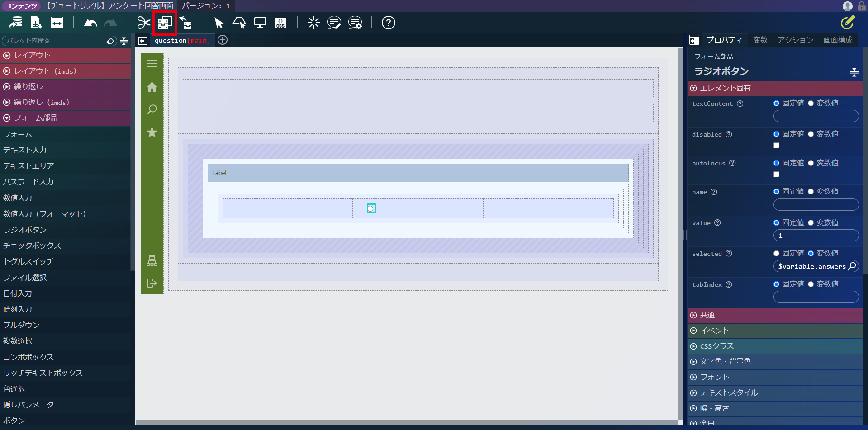The image size is (868, 430).
Task: Undo the last action
Action: click(x=90, y=23)
